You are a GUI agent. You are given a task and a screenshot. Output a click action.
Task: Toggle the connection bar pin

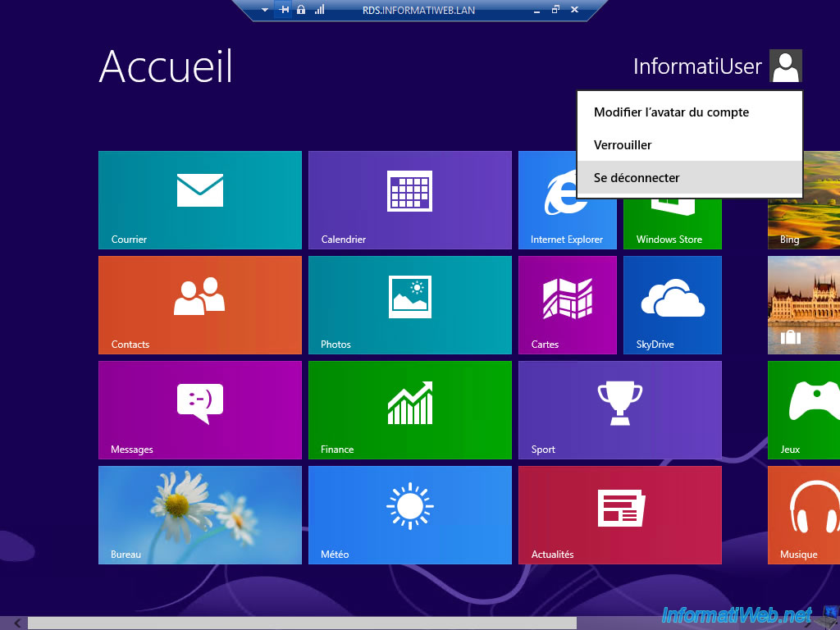pyautogui.click(x=283, y=10)
